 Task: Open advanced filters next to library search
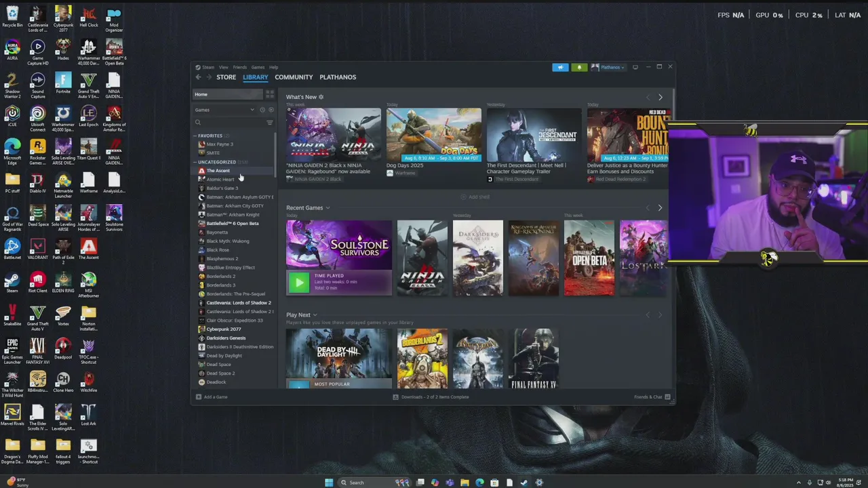(x=269, y=123)
